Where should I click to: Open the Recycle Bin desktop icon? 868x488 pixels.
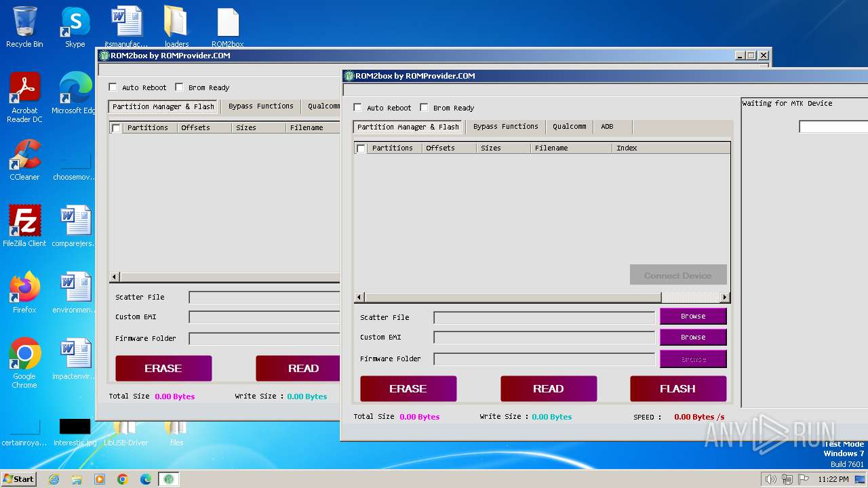tap(24, 27)
